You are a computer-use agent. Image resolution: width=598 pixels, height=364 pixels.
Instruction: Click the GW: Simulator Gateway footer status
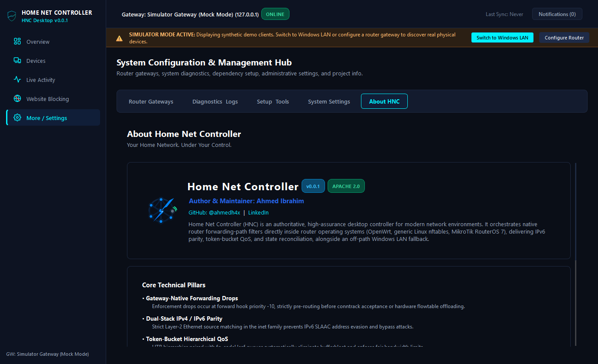(48, 354)
